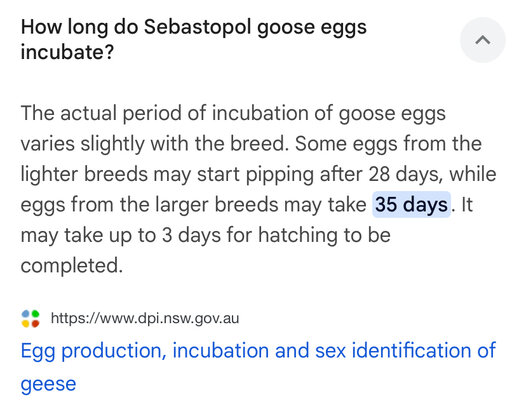Click 'Some eggs from the' sentence start

[x=388, y=144]
